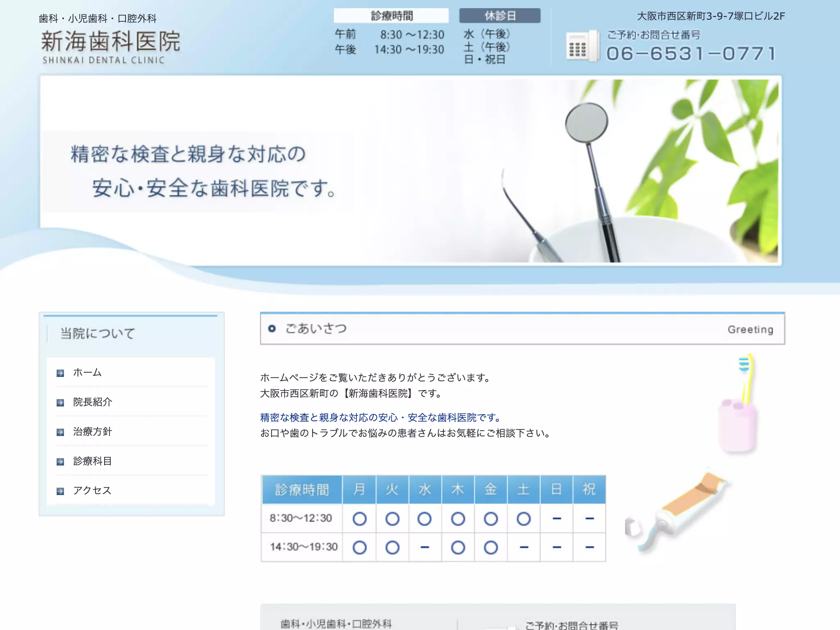
Task: Click the arrow icon beside アクセス
Action: coord(60,491)
